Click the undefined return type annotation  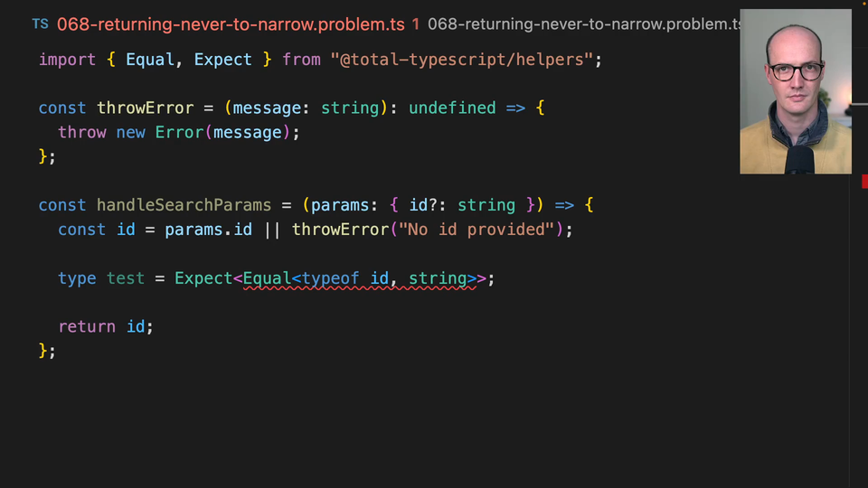452,108
